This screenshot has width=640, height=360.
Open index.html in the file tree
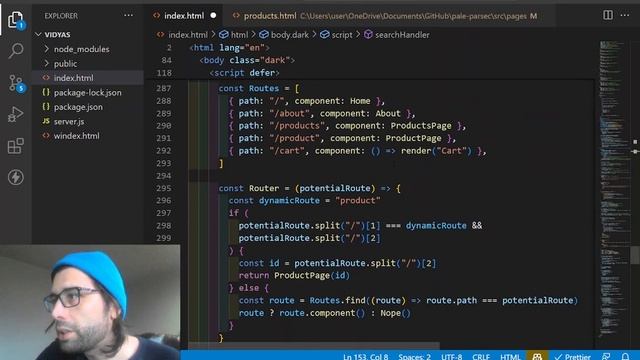click(73, 78)
